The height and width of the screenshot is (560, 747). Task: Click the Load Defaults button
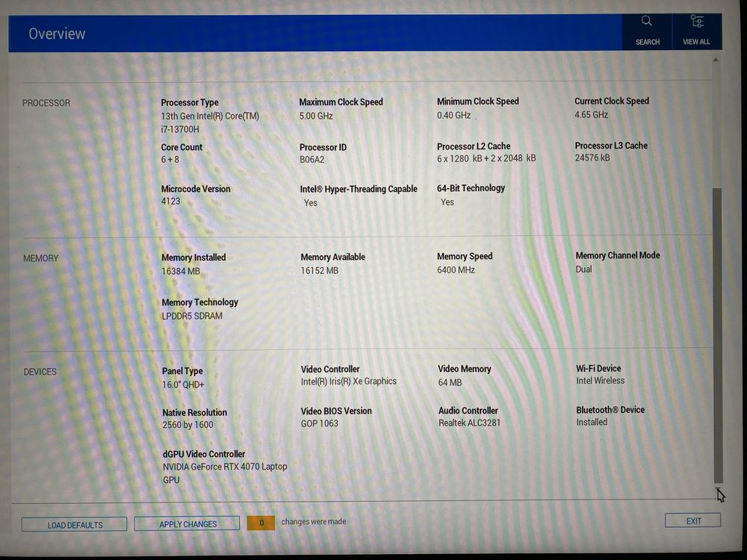[74, 525]
